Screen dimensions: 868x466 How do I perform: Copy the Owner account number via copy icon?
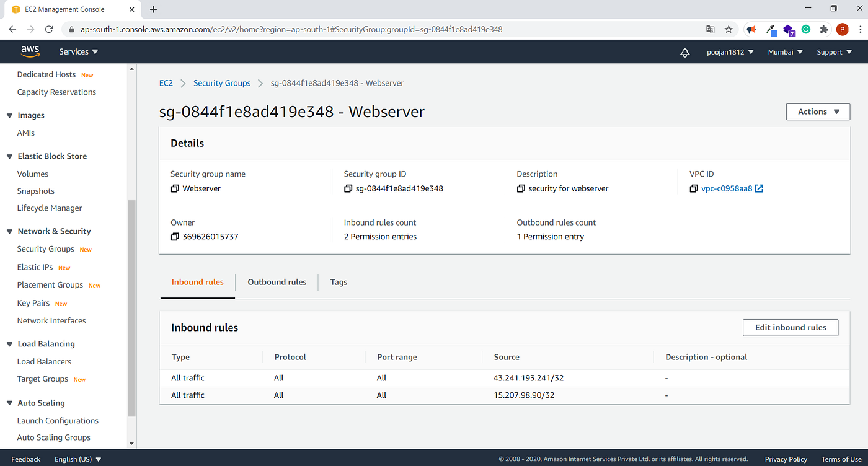coord(175,236)
